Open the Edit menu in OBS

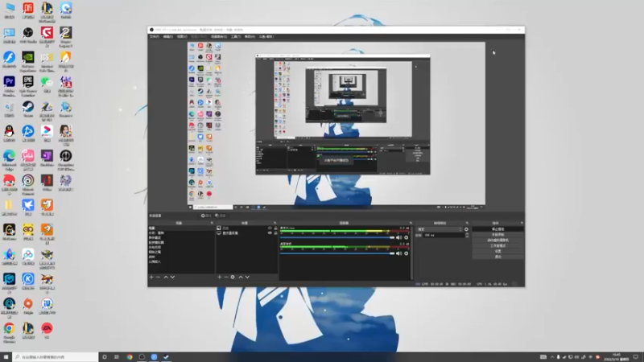pyautogui.click(x=168, y=36)
